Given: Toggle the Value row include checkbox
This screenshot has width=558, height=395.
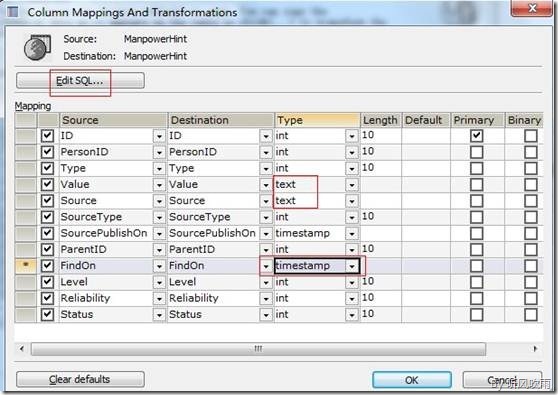Looking at the screenshot, I should [47, 185].
